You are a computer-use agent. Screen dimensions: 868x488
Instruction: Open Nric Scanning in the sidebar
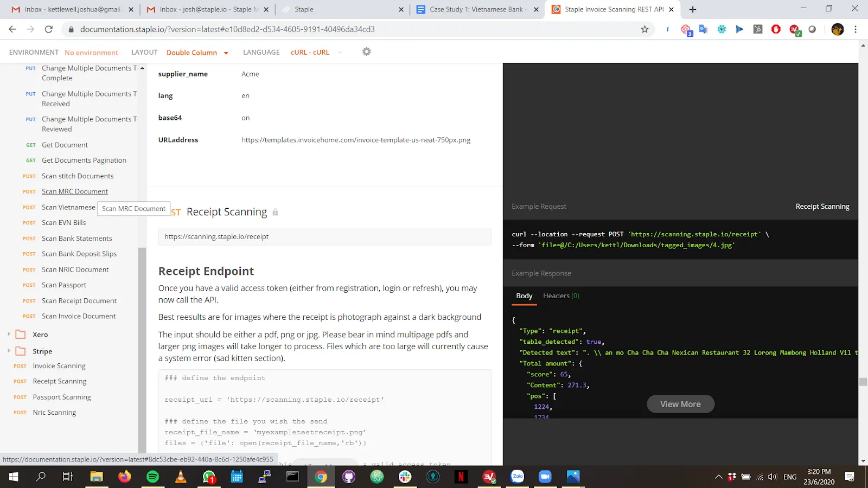[x=54, y=413]
